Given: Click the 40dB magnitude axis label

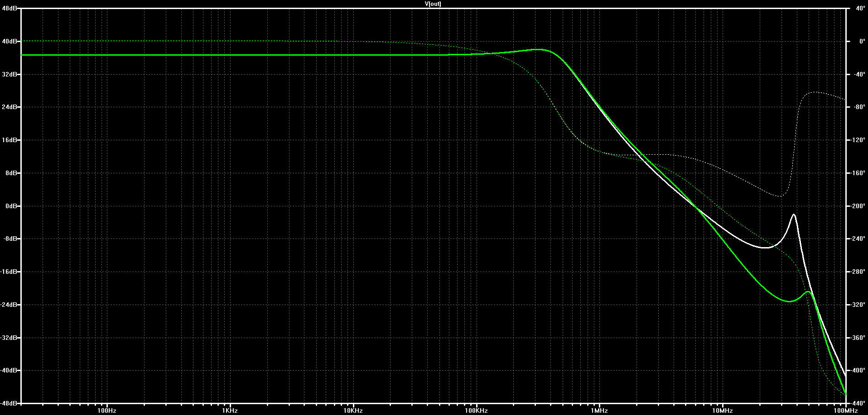Looking at the screenshot, I should [10, 41].
